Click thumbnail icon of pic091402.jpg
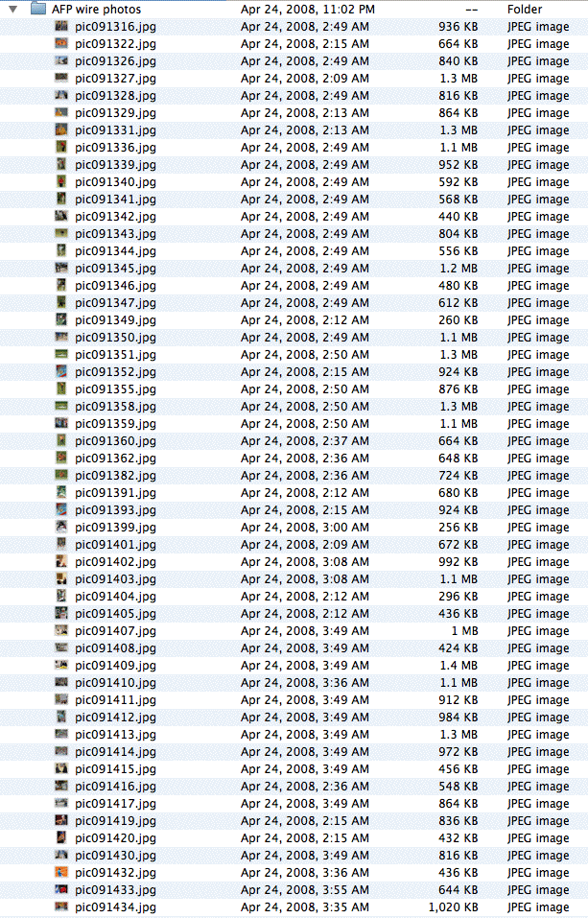The width and height of the screenshot is (588, 918). coord(61,562)
